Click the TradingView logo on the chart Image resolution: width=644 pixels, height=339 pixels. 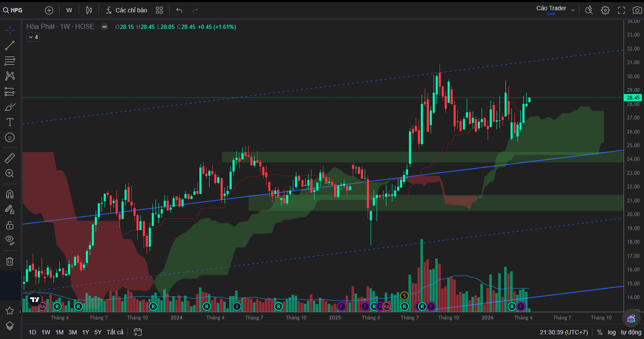[x=35, y=299]
